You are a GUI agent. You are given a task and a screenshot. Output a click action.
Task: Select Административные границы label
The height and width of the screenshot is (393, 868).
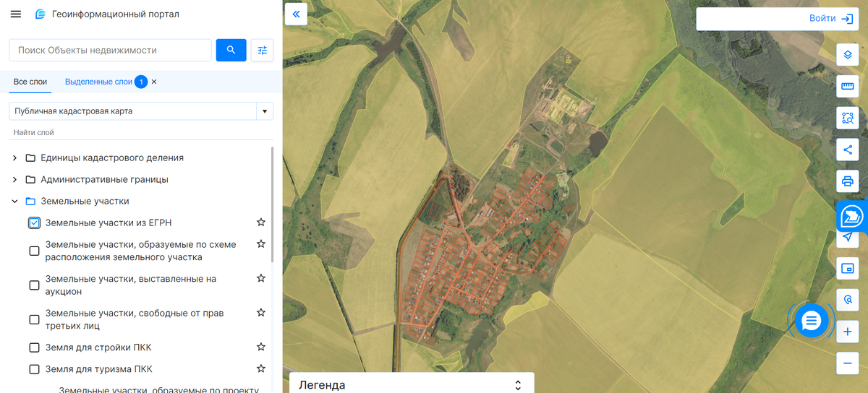click(105, 179)
